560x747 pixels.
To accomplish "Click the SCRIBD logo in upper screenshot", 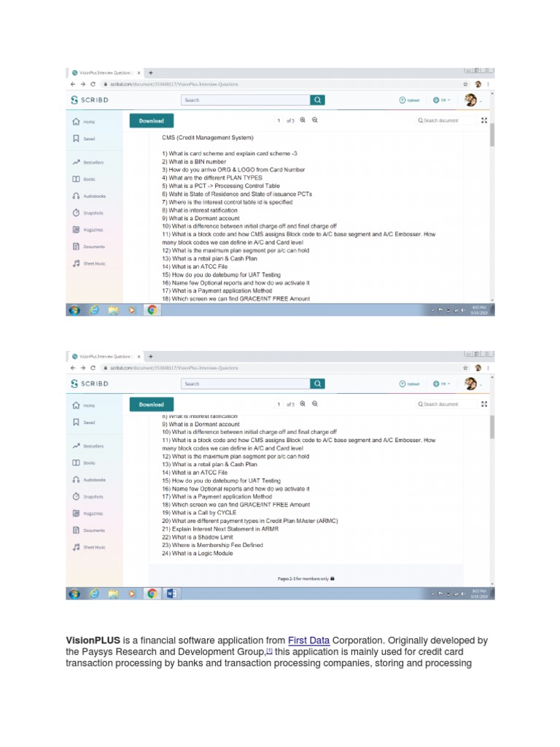I will pos(90,100).
